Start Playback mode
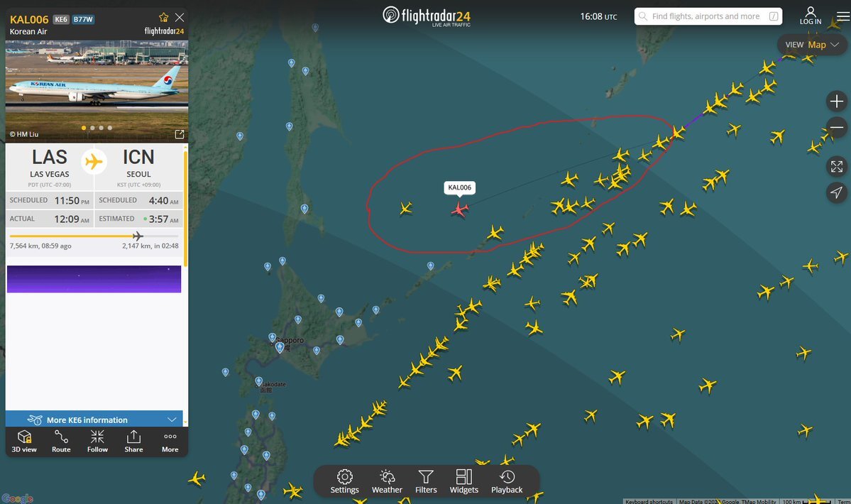This screenshot has width=851, height=504. click(x=507, y=481)
